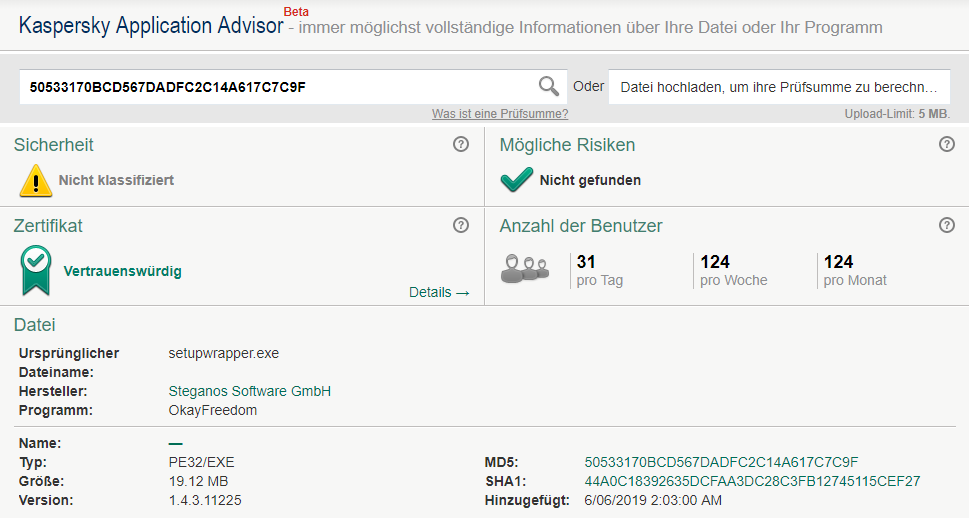The width and height of the screenshot is (969, 518).
Task: Click the red Beta label
Action: (296, 12)
